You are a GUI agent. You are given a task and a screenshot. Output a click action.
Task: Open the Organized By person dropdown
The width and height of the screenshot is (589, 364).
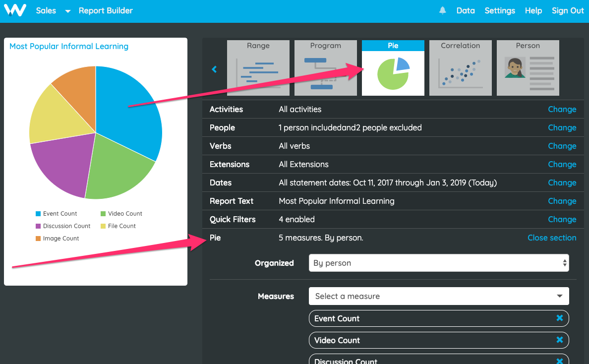439,263
